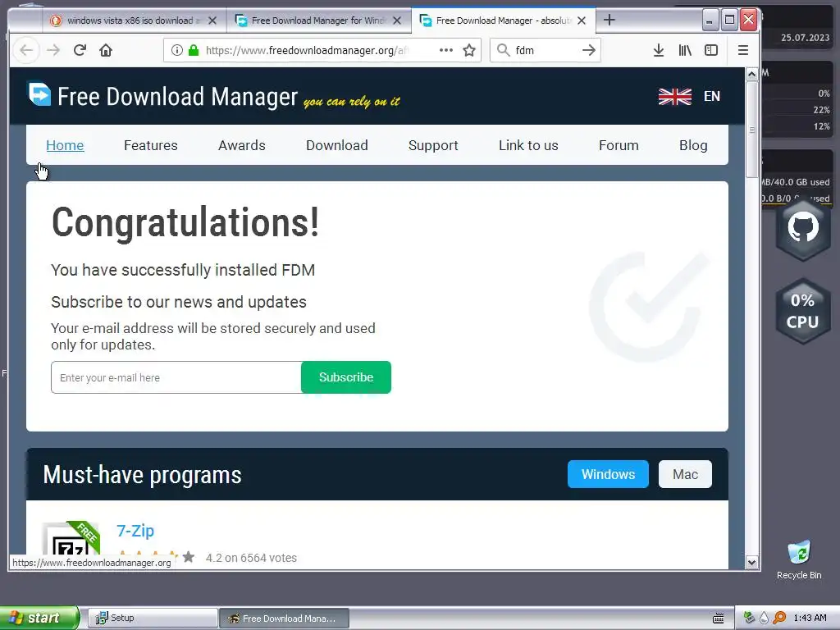
Task: Click the scrollbar down arrow
Action: [x=751, y=563]
